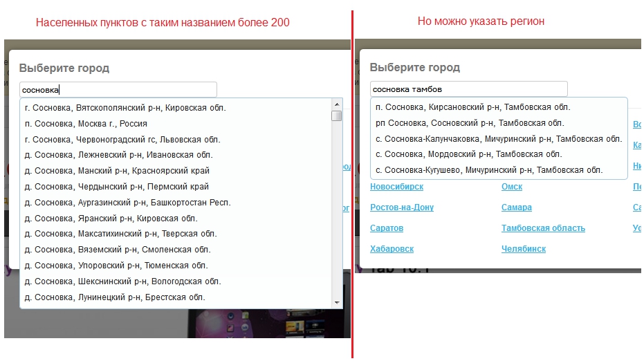Viewport: 644px width, 361px height.
Task: Pick 'с. Сосновка-Калунчаковка, Мичуринский р-н' suggestion
Action: [499, 139]
